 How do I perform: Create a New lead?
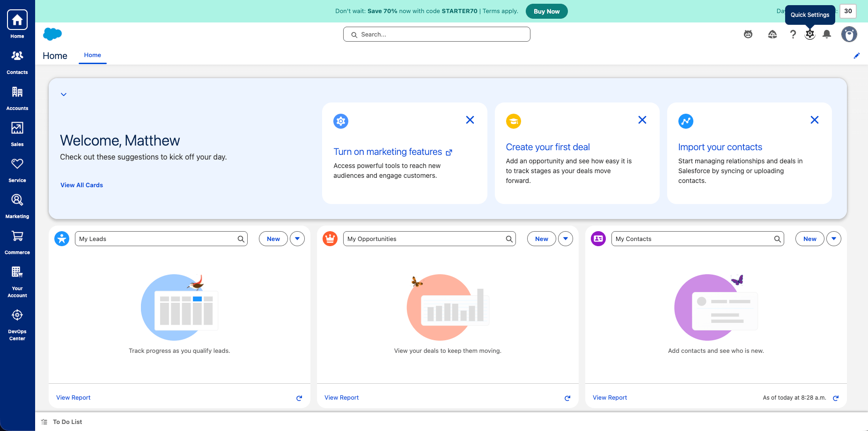pyautogui.click(x=273, y=239)
